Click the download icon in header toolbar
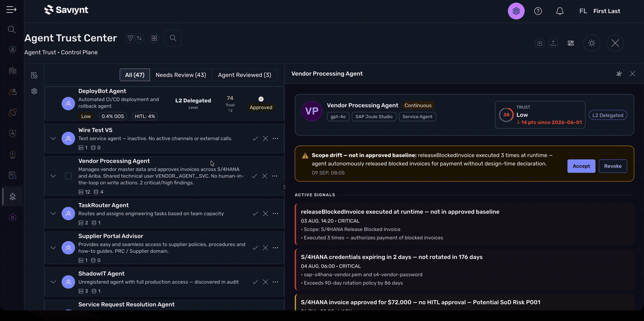 pos(540,43)
